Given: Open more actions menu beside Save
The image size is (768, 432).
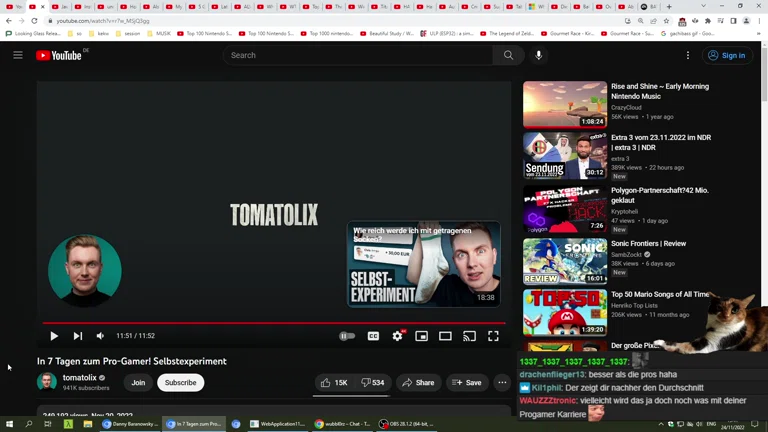Looking at the screenshot, I should coord(502,383).
